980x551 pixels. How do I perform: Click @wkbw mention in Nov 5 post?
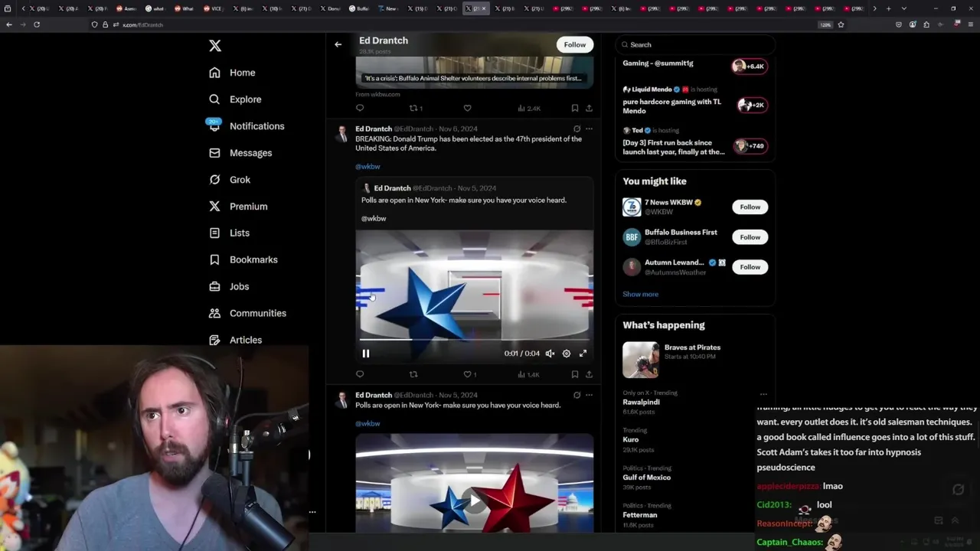(x=367, y=423)
